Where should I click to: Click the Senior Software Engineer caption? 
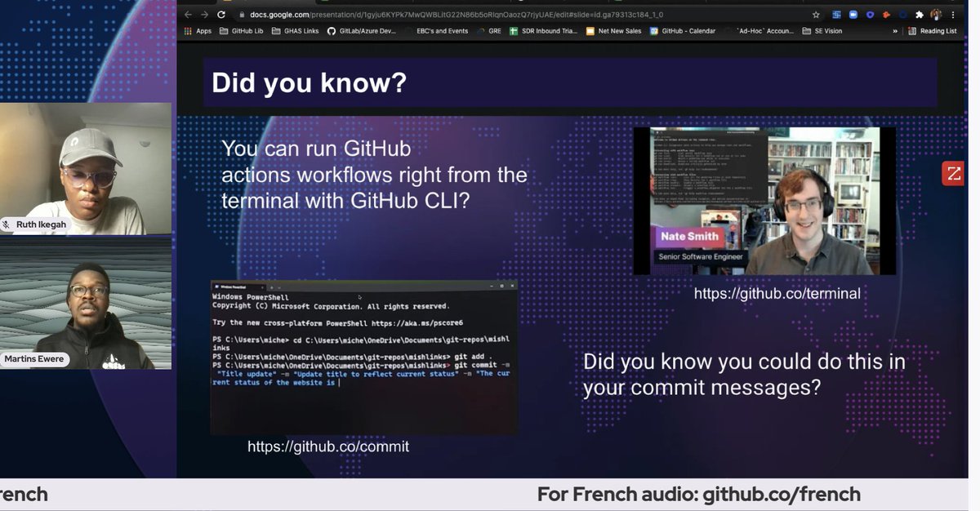click(699, 257)
